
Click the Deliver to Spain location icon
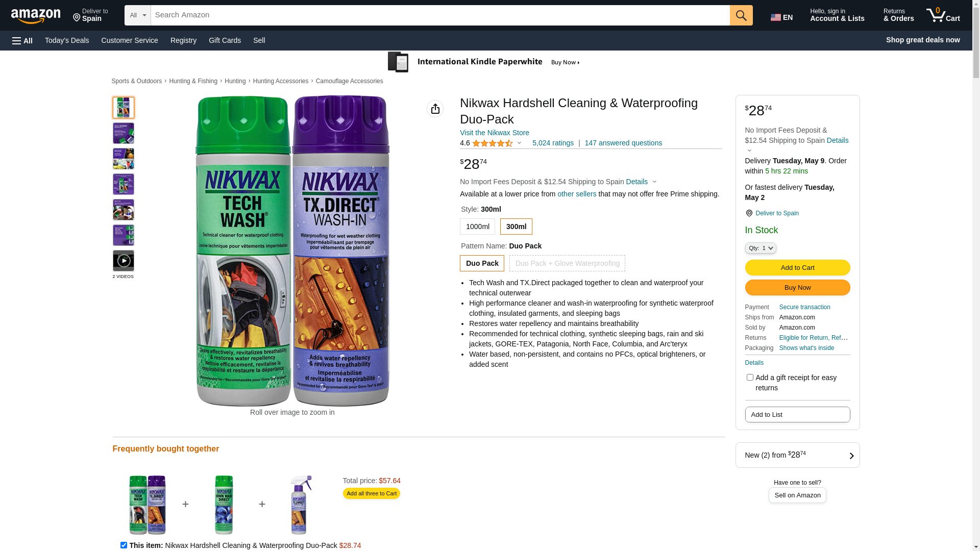pyautogui.click(x=749, y=213)
